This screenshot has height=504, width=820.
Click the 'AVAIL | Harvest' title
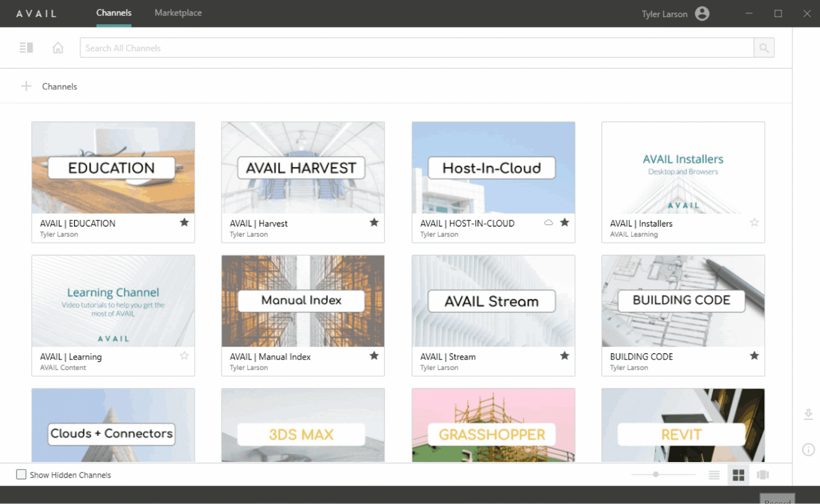click(x=259, y=223)
